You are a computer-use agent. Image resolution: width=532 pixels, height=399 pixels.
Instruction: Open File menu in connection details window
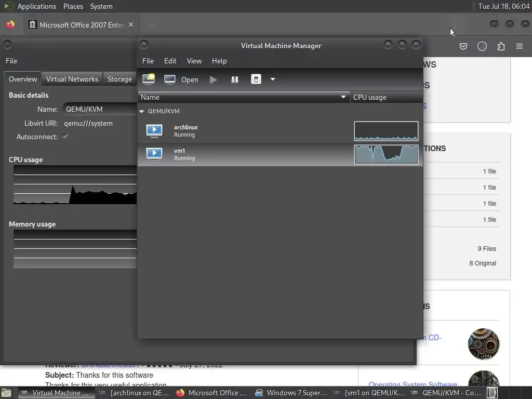click(x=11, y=61)
